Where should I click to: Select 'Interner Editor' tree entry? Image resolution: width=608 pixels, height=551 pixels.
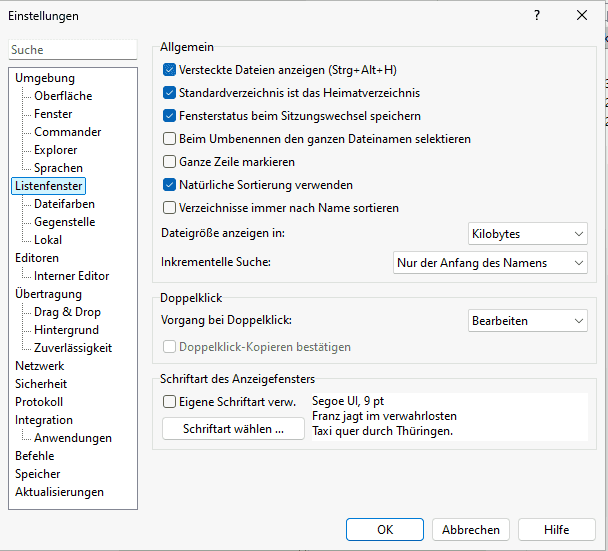coord(72,276)
